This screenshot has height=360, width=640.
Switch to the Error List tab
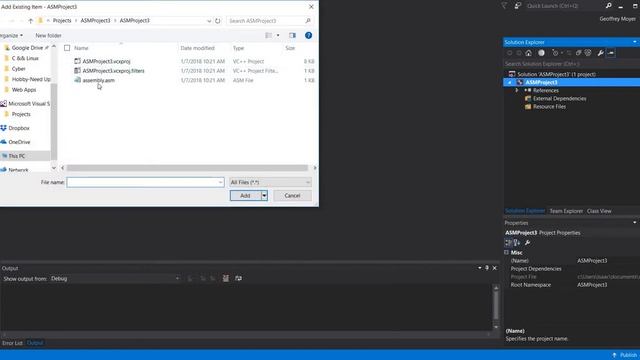click(12, 343)
